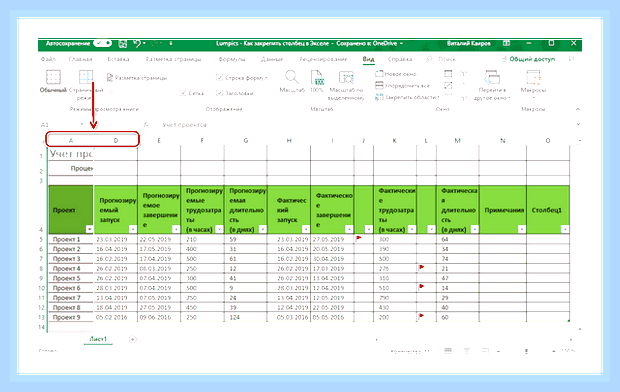Click the hide window icon
Screen dimensions: 620x392
click(x=448, y=85)
